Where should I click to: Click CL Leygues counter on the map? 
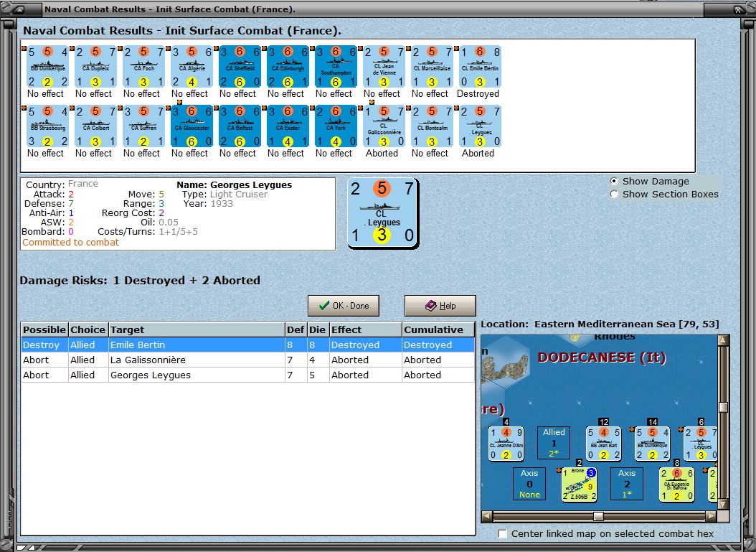tap(701, 444)
